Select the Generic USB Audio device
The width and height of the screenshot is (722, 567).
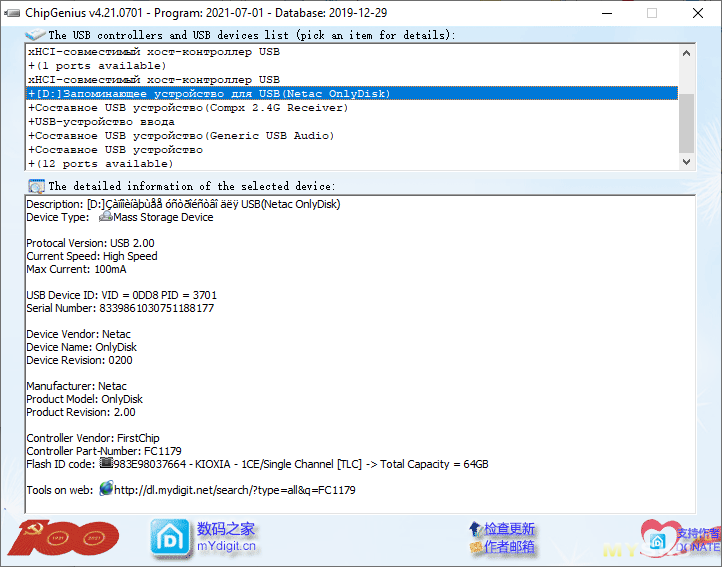click(181, 136)
